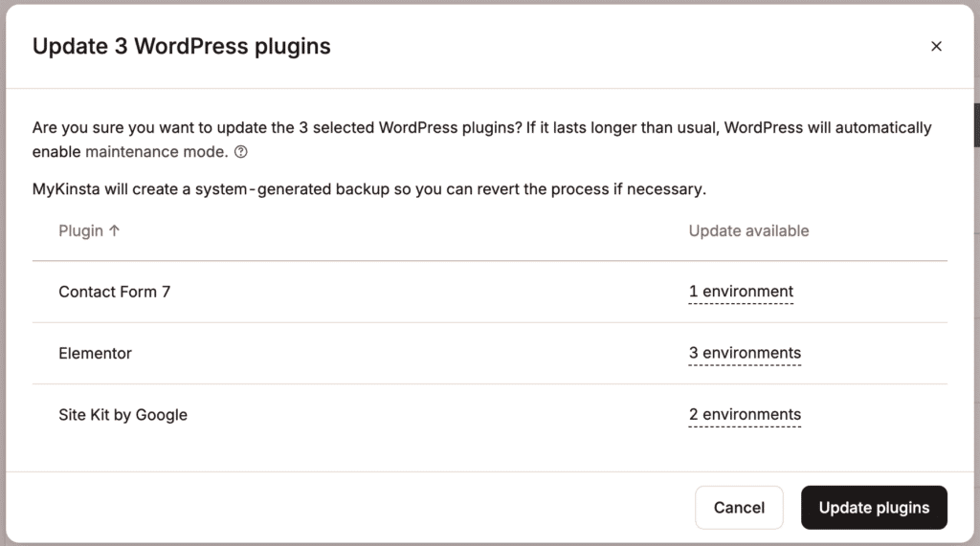The image size is (980, 546).
Task: Cancel the plugin update
Action: (739, 507)
